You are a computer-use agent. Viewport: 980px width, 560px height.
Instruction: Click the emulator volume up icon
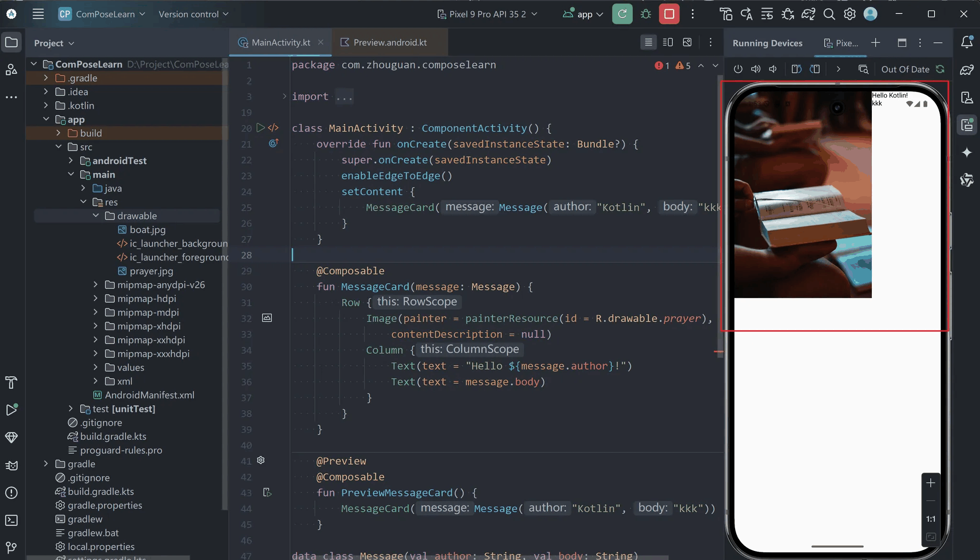coord(756,69)
